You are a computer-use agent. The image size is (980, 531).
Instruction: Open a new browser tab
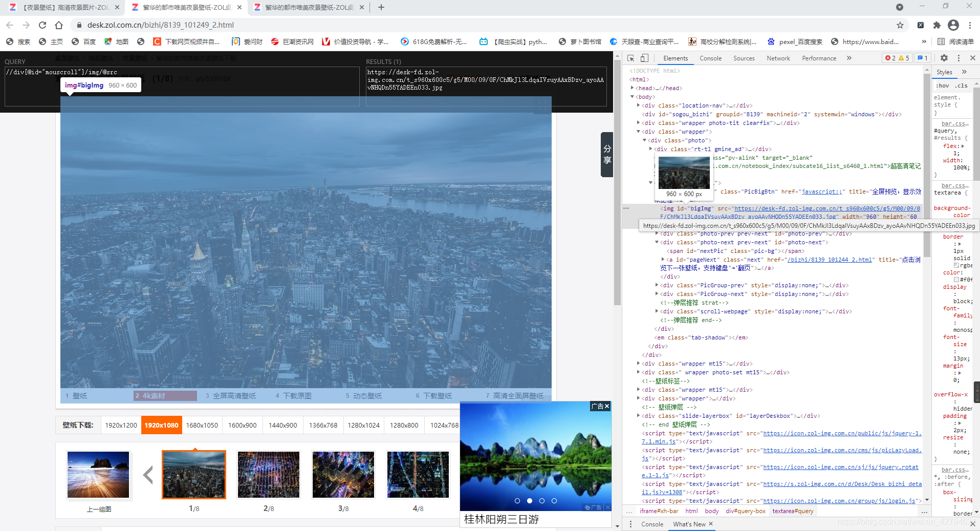click(381, 7)
